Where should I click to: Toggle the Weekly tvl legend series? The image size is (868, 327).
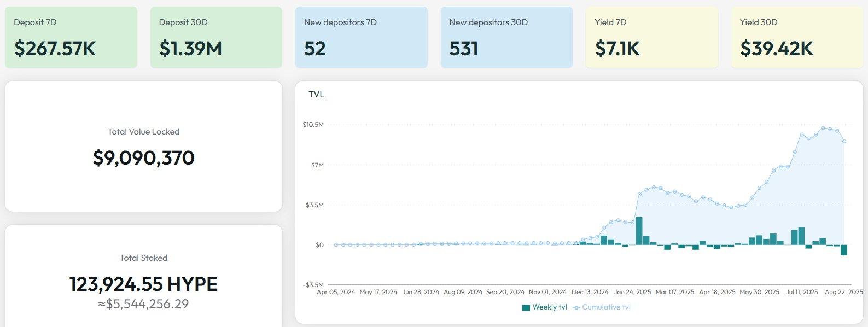coord(545,307)
